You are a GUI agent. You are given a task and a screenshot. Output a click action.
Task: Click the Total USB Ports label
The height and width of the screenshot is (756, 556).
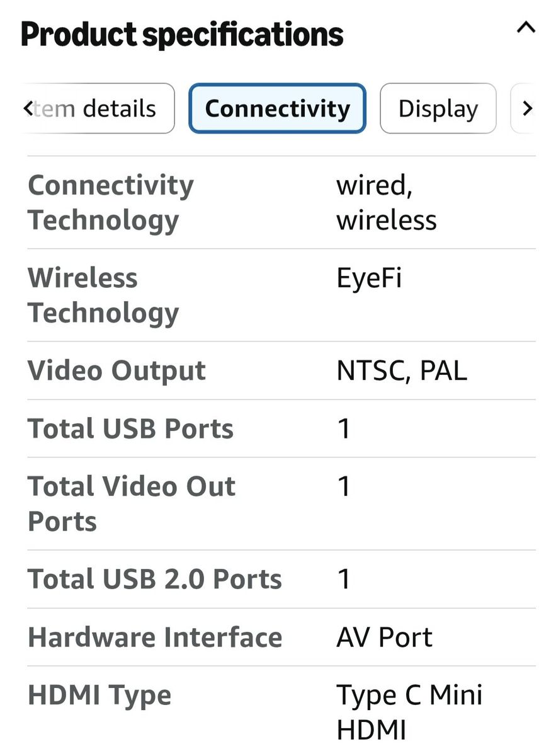(x=130, y=428)
